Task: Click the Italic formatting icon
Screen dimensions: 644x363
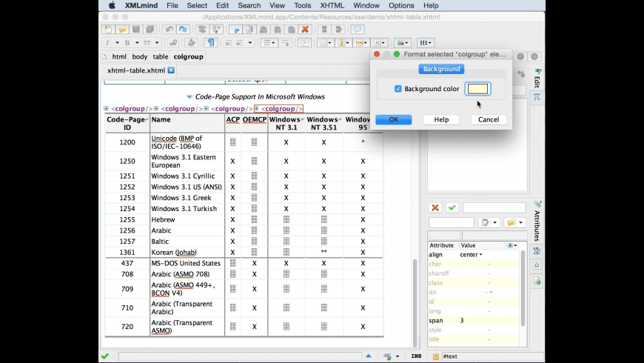Action: 107,42
